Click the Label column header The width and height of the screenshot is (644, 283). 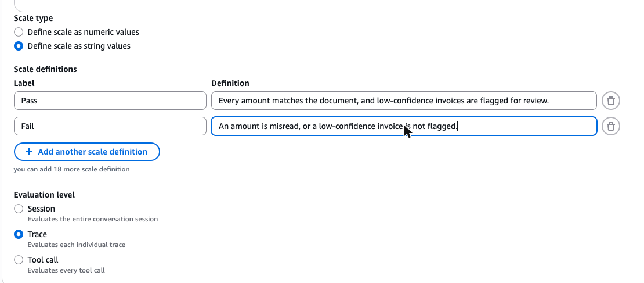24,83
